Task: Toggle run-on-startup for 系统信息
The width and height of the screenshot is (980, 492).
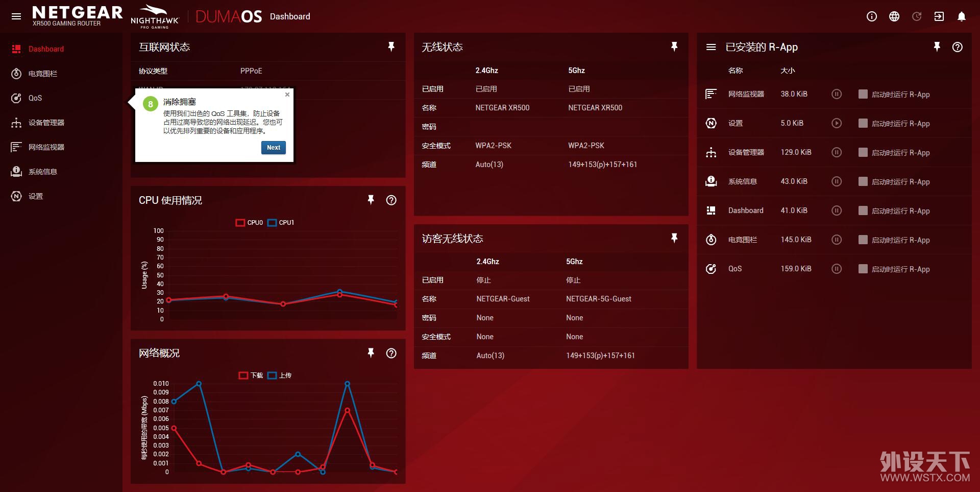Action: [x=863, y=181]
